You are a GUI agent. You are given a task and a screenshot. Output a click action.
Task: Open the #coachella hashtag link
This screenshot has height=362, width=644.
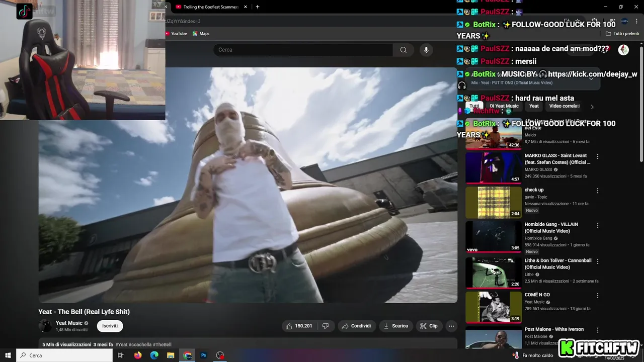pos(140,345)
